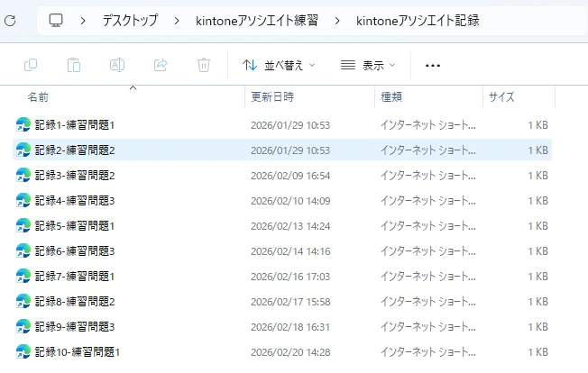This screenshot has height=373, width=588.
Task: Select the file 記録5-練習問題1
Action: (x=75, y=226)
